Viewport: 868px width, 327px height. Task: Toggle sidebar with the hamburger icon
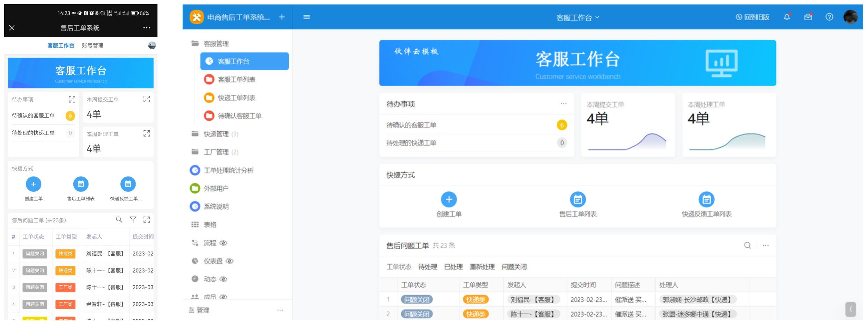307,17
